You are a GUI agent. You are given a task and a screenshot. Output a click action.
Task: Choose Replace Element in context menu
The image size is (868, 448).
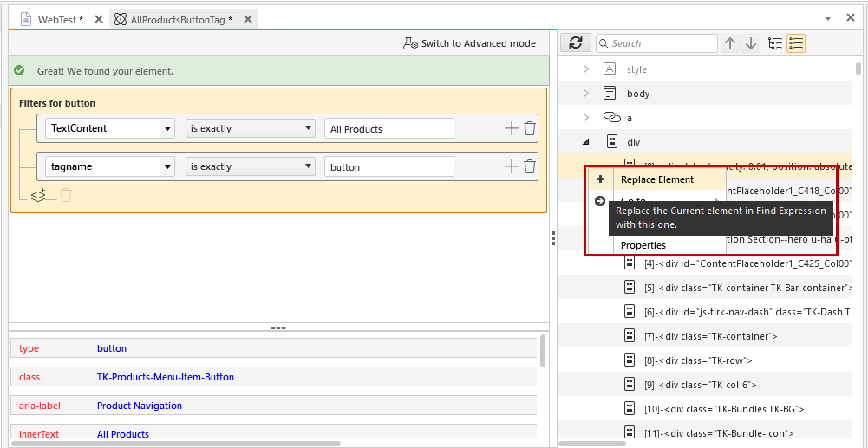tap(657, 179)
